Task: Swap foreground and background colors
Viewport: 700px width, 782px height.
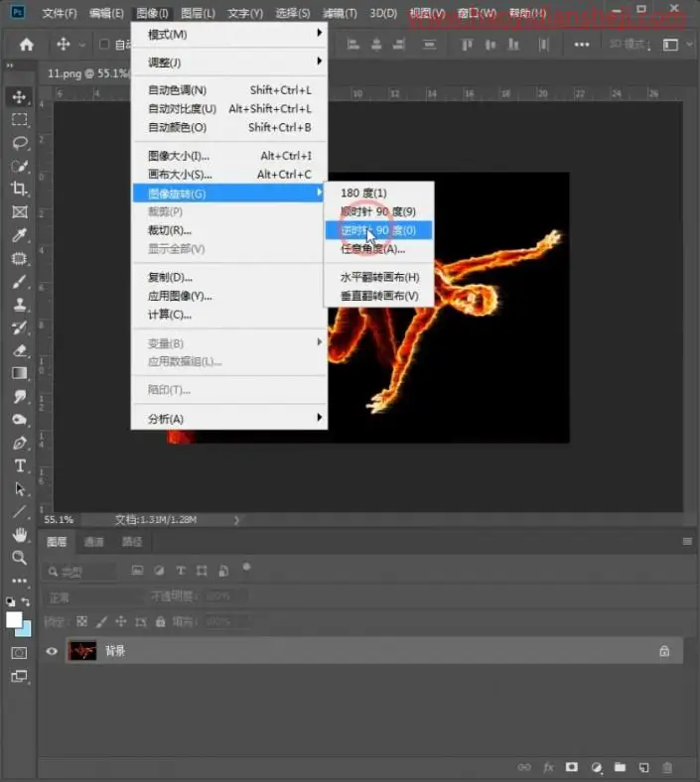Action: (26, 602)
